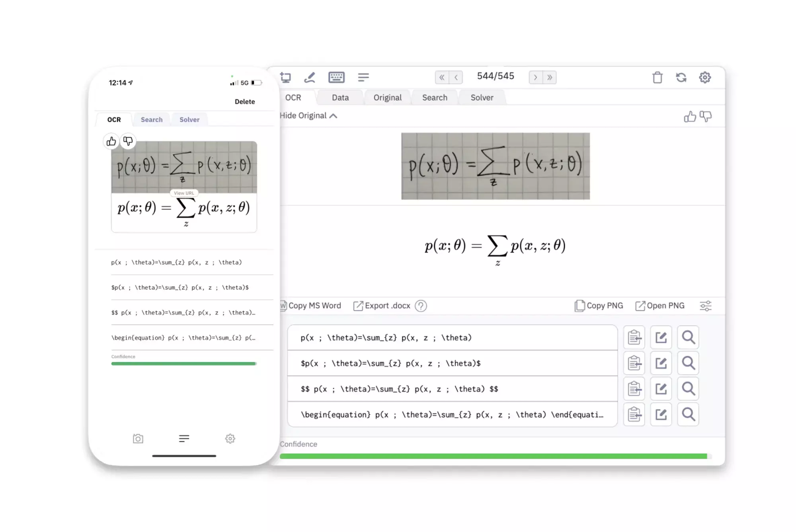796x532 pixels.
Task: Click the Export .docx button
Action: pos(382,305)
